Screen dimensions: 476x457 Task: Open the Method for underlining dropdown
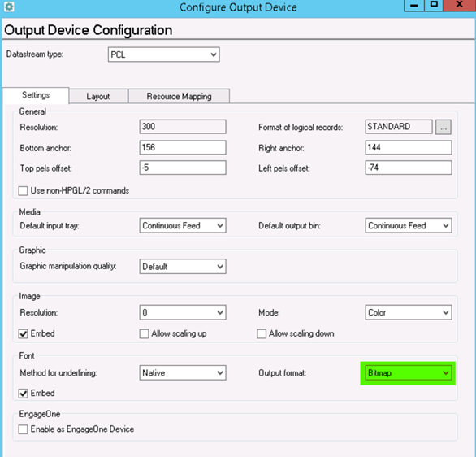point(183,372)
